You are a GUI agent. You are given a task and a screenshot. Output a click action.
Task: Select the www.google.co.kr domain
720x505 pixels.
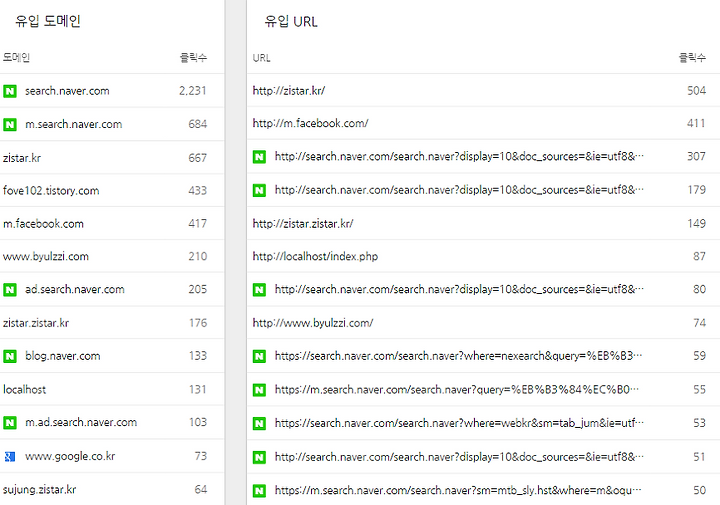70,456
